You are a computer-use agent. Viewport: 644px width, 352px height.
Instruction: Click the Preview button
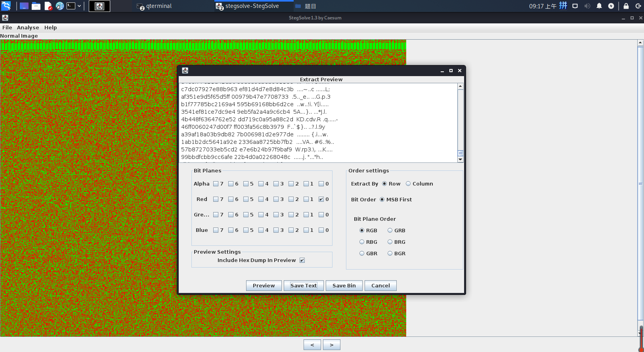[264, 285]
